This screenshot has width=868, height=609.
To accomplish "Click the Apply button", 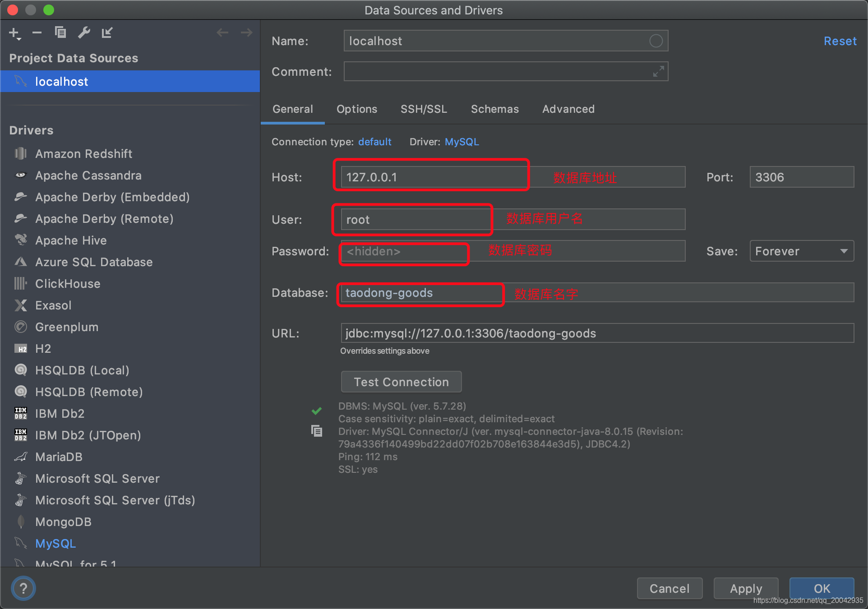I will 745,588.
